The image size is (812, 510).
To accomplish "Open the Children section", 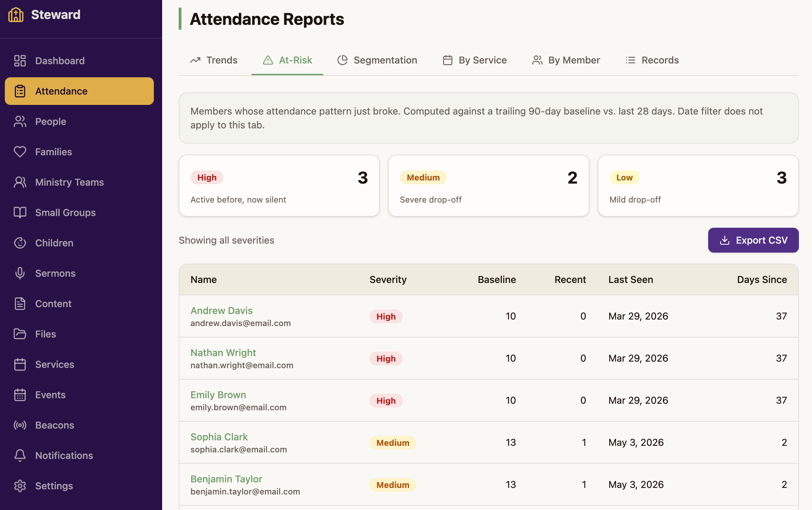I will pyautogui.click(x=79, y=243).
